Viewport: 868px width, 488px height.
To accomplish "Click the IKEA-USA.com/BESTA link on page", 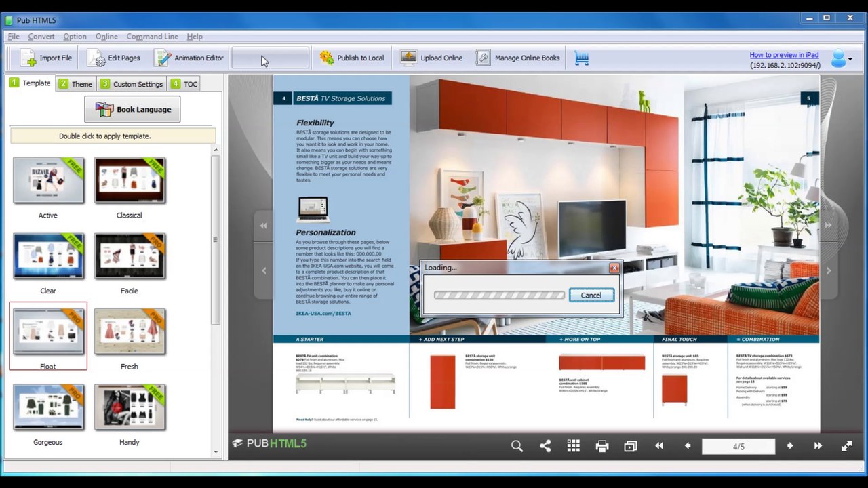I will click(323, 314).
